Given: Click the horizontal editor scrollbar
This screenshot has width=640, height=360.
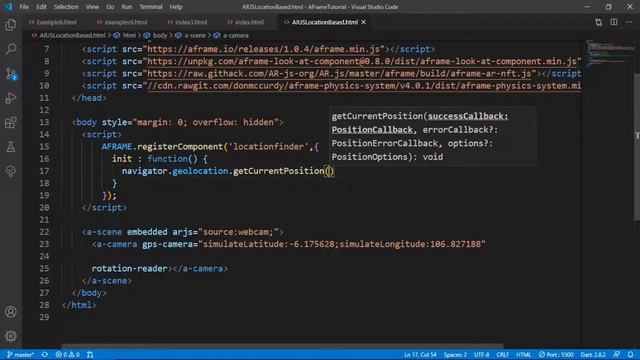Looking at the screenshot, I should 282,346.
